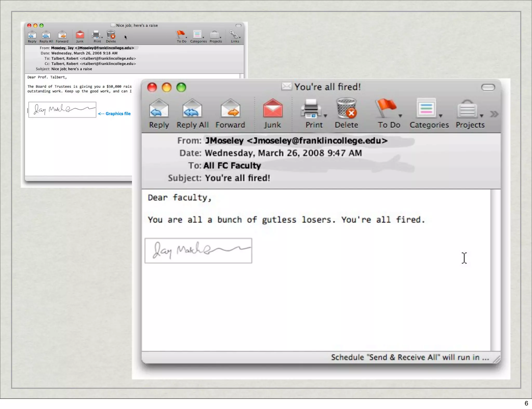Mark "Nice job" message as Junk

(80, 37)
